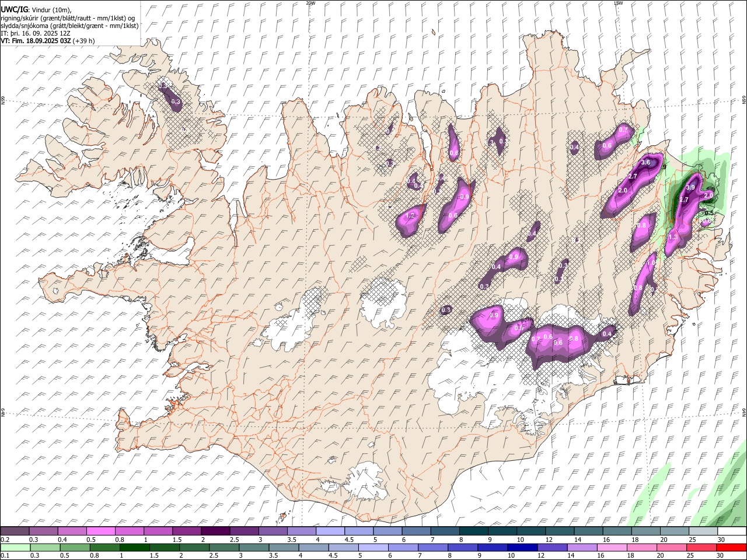
Task: Select the darkest purple 2 mm snow swatch
Action: coord(215,531)
